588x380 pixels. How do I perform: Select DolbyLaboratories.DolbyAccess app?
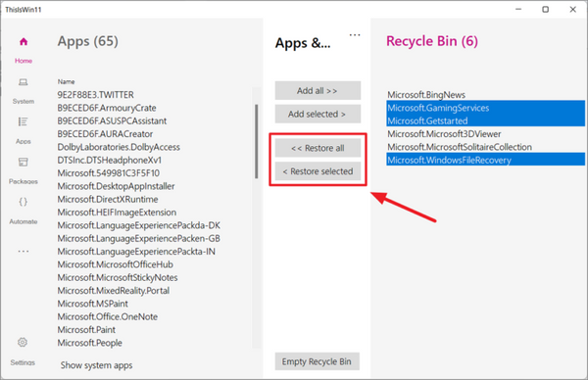pyautogui.click(x=119, y=147)
